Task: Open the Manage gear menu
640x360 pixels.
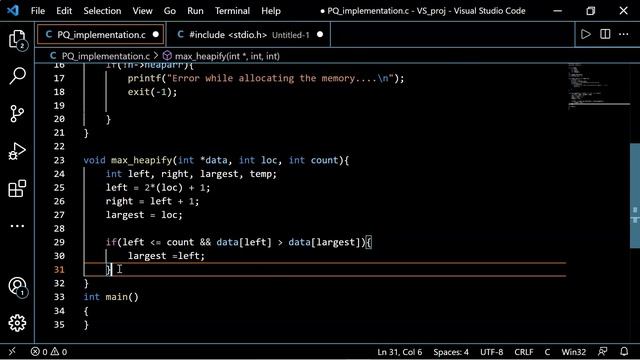Action: 17,323
